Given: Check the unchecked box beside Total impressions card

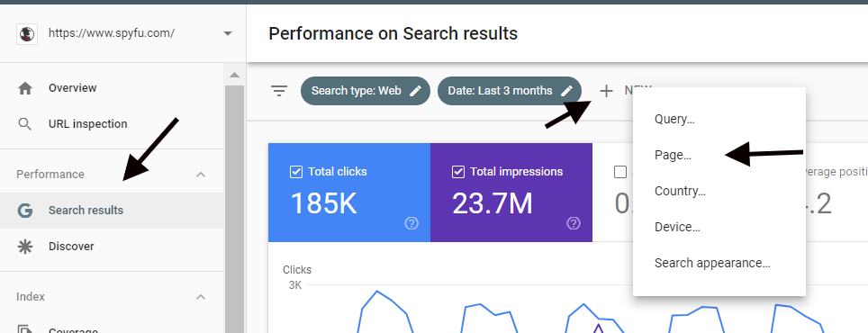Looking at the screenshot, I should click(x=620, y=172).
